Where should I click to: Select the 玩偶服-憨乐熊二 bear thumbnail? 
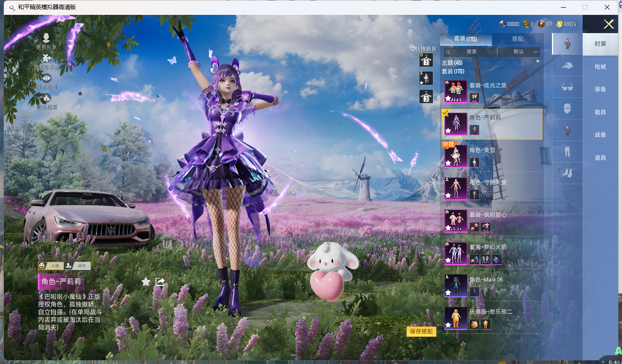pyautogui.click(x=455, y=318)
